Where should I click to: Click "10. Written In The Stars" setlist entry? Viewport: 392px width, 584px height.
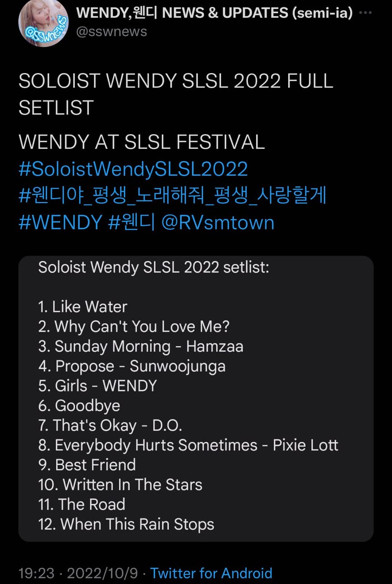point(120,485)
